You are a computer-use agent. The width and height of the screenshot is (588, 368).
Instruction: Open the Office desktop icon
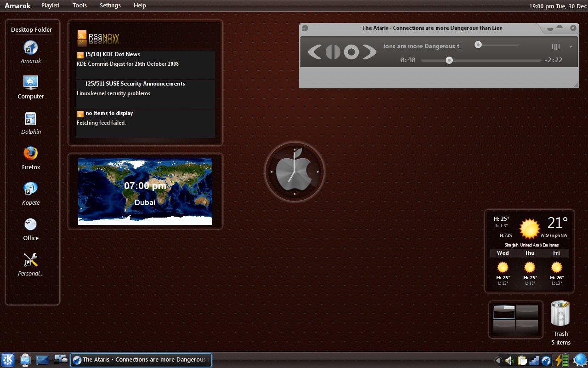[31, 224]
